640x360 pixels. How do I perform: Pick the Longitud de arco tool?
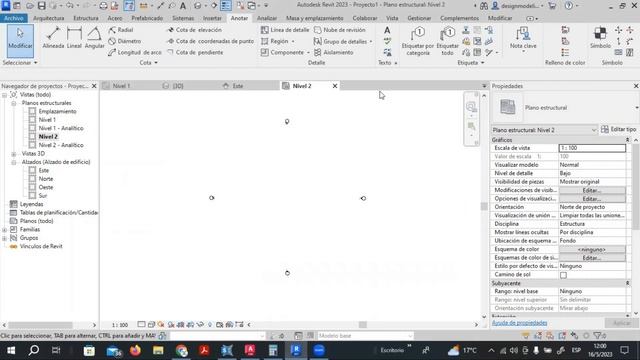click(135, 52)
